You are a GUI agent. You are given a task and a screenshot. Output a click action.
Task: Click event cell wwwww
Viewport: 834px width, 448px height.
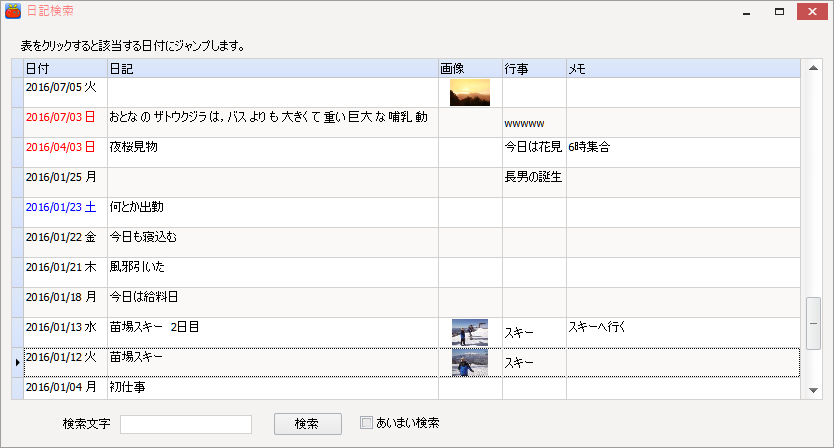pos(534,123)
